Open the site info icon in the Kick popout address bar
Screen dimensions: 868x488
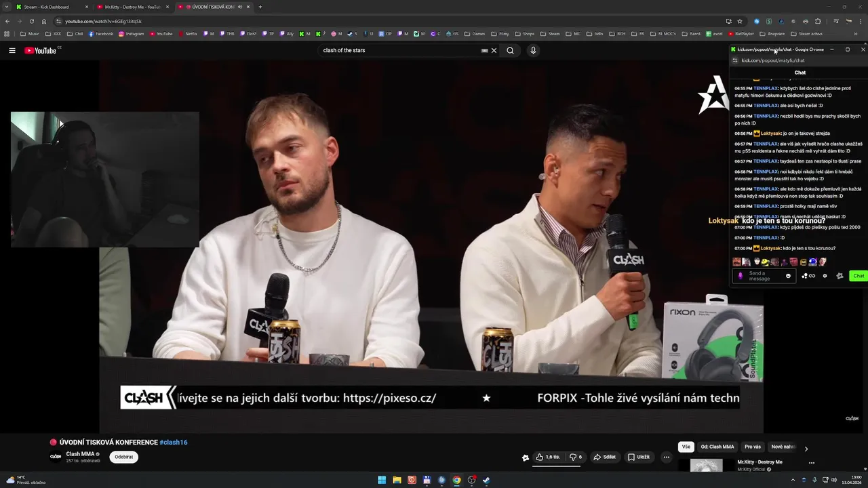pyautogui.click(x=735, y=60)
